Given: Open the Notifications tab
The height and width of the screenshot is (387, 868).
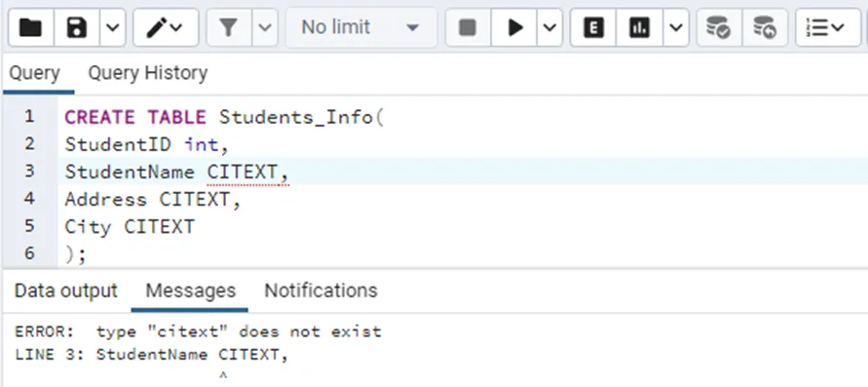Looking at the screenshot, I should click(321, 290).
